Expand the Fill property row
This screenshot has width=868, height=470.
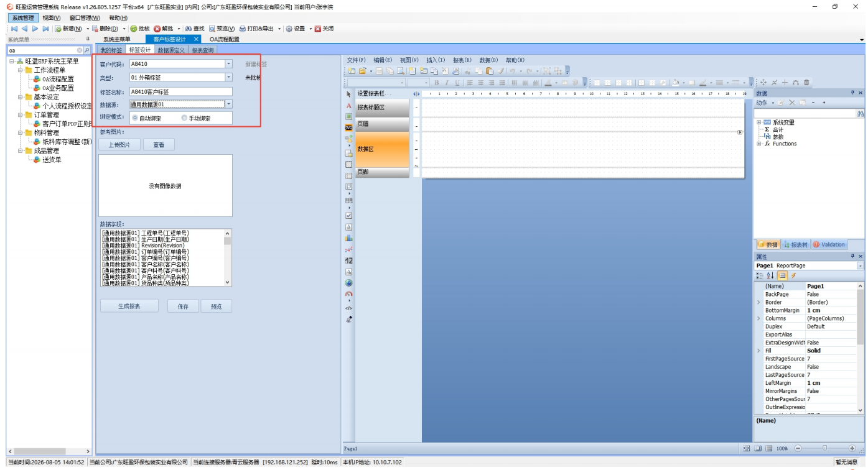click(758, 351)
